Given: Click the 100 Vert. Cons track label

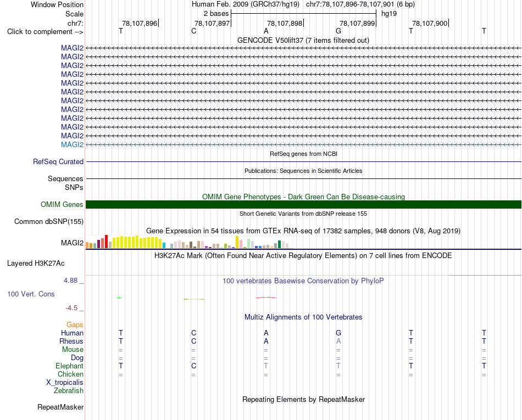Looking at the screenshot, I should tap(31, 294).
